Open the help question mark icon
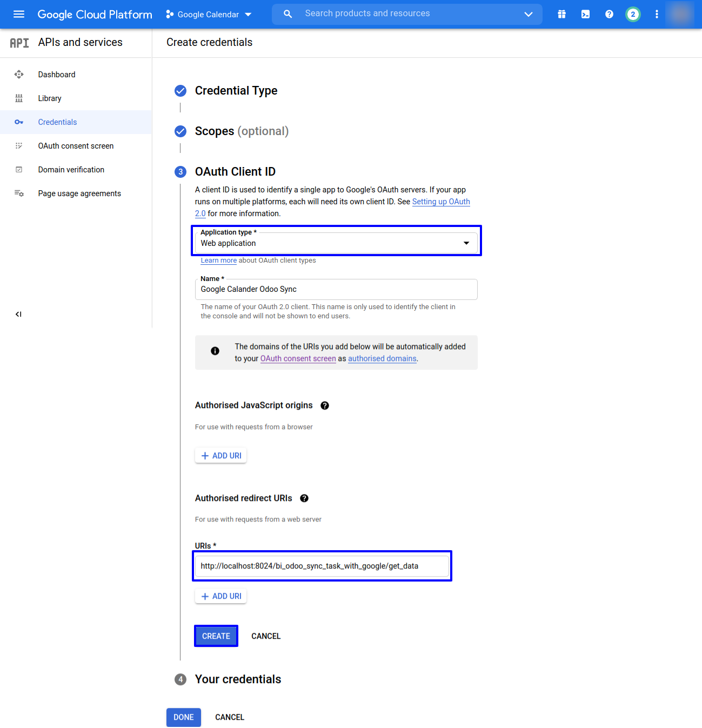 click(x=609, y=14)
